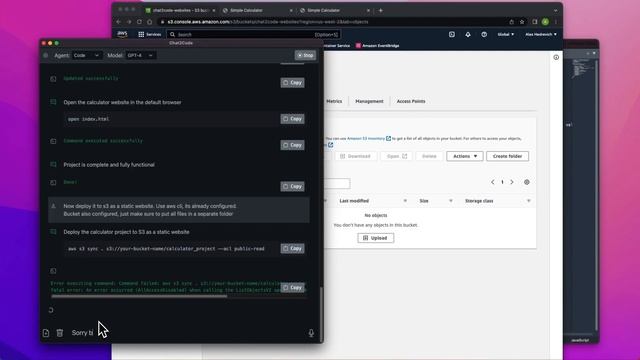Click the Chat2Code vertical scrollbar thumb
This screenshot has height=360, width=640.
pyautogui.click(x=321, y=314)
